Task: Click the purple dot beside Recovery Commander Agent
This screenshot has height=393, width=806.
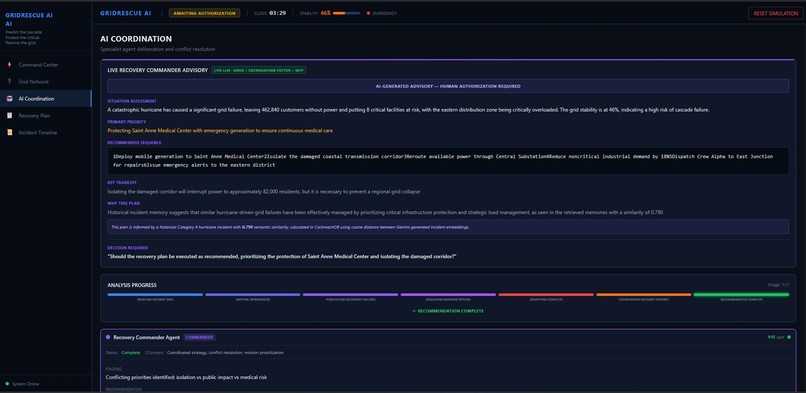Action: click(x=108, y=337)
